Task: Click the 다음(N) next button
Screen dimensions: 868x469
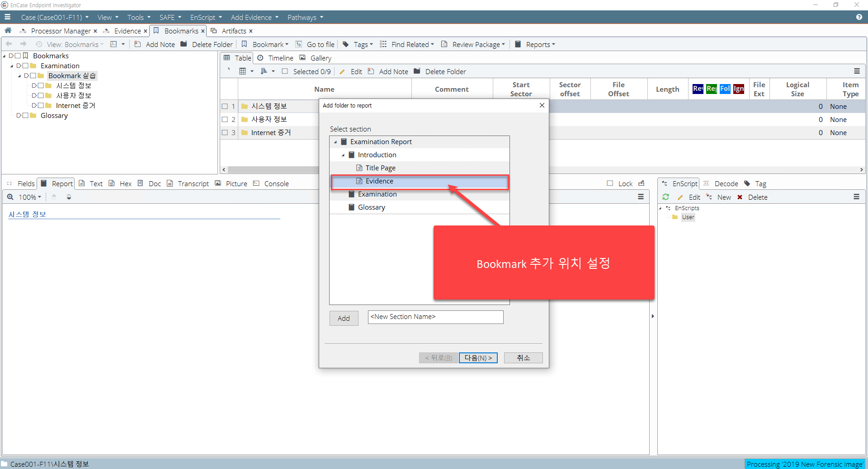Action: [478, 358]
